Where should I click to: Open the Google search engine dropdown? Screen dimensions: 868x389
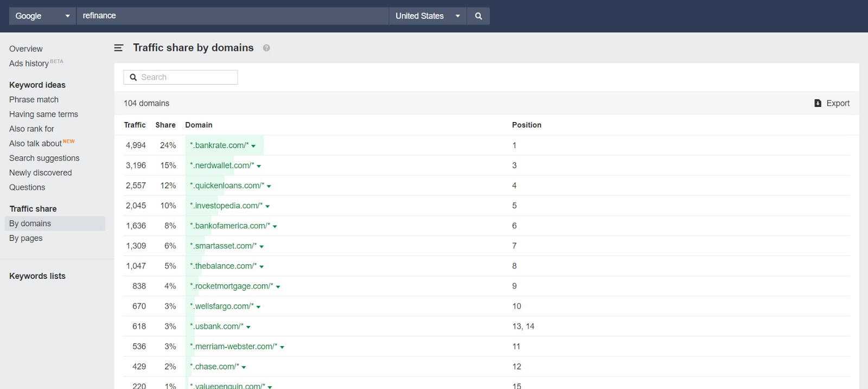click(42, 16)
